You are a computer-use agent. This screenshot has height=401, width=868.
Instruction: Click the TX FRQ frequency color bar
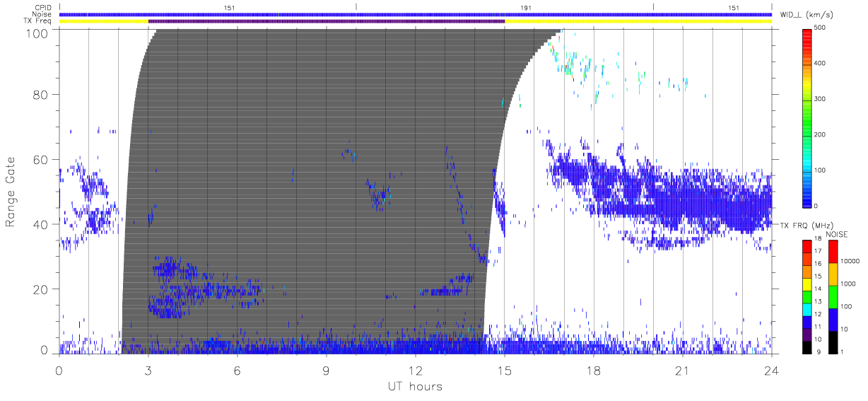click(807, 296)
